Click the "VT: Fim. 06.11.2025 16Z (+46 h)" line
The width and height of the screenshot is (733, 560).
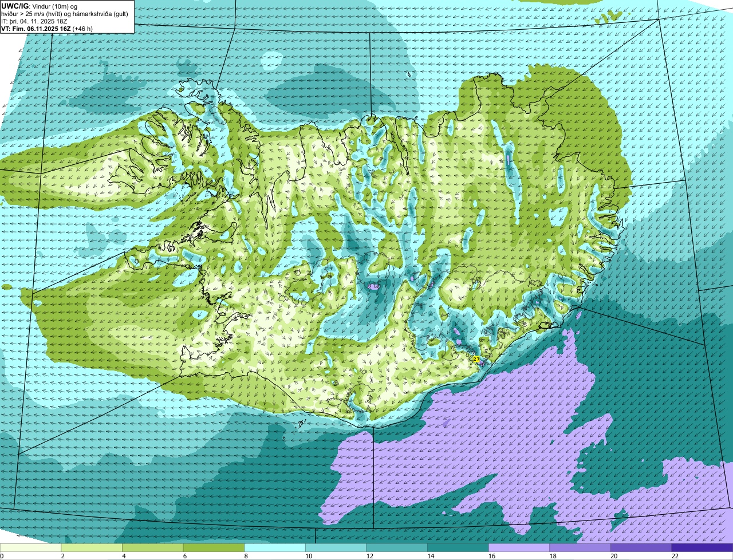(x=47, y=28)
